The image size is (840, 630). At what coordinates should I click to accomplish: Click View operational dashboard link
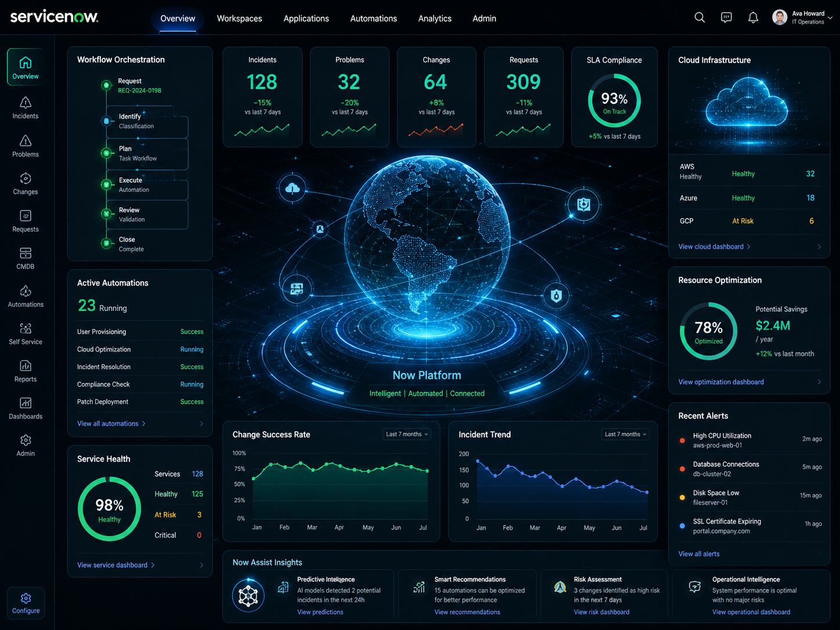click(x=751, y=612)
